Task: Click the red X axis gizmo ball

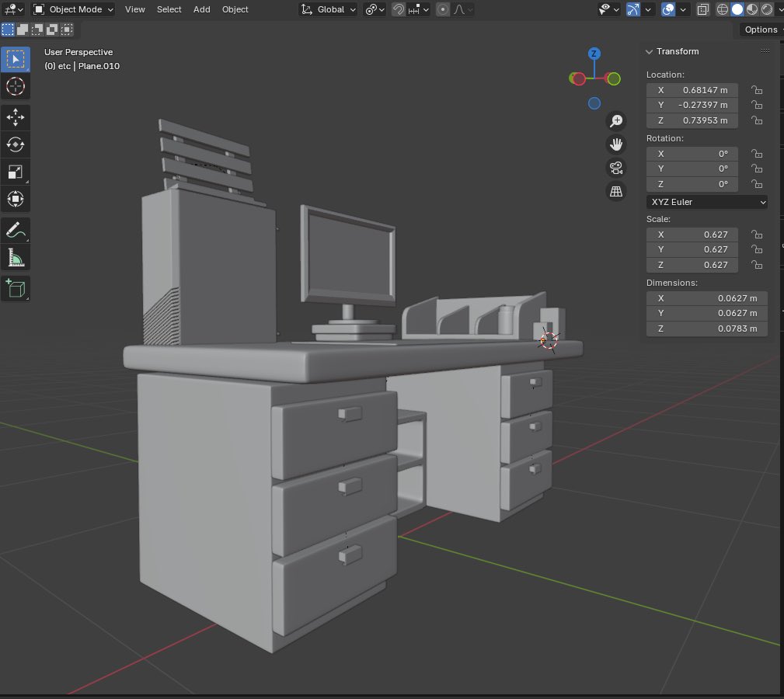Action: 579,78
